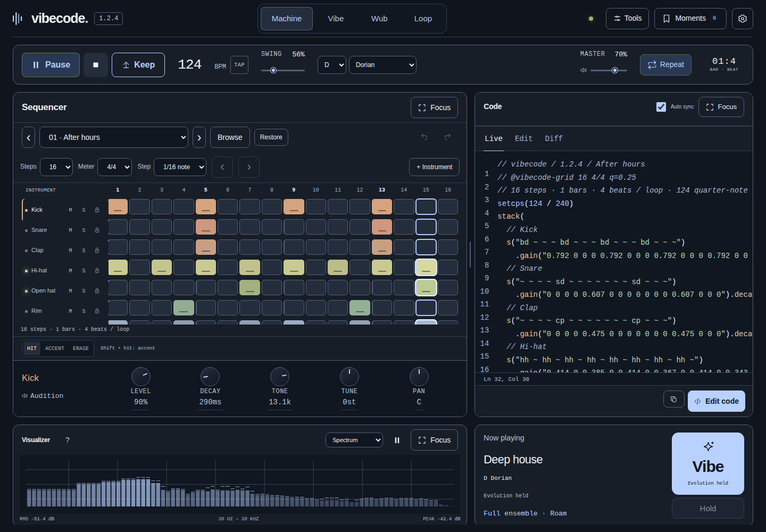Click the Edit code button
The image size is (766, 532).
coord(717,401)
